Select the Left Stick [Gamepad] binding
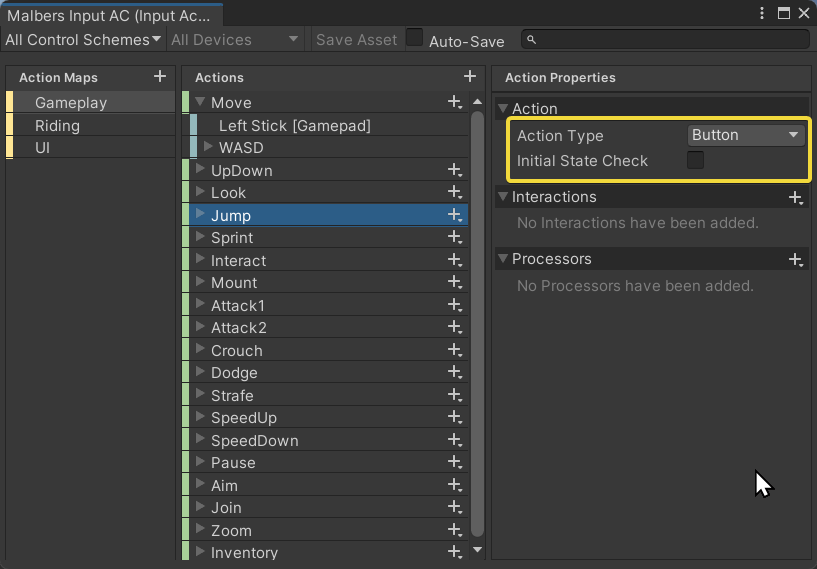Screen dimensions: 817x569 point(294,125)
